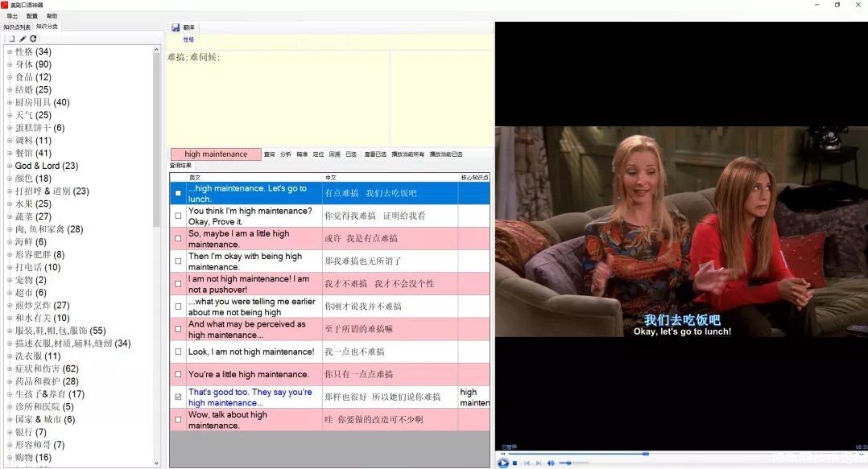Image resolution: width=868 pixels, height=469 pixels.
Task: Click the blue floppy disk save icon
Action: pyautogui.click(x=176, y=27)
